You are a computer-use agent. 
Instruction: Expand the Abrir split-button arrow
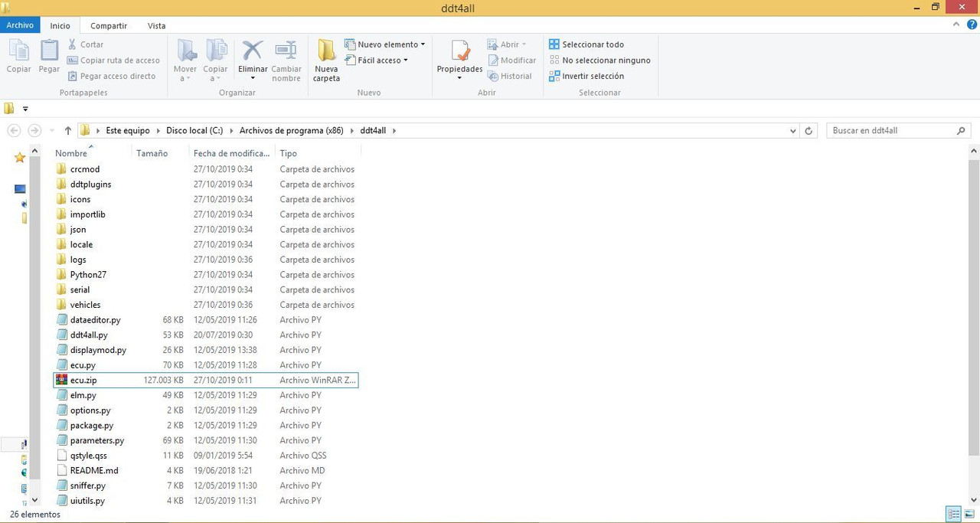[x=524, y=44]
